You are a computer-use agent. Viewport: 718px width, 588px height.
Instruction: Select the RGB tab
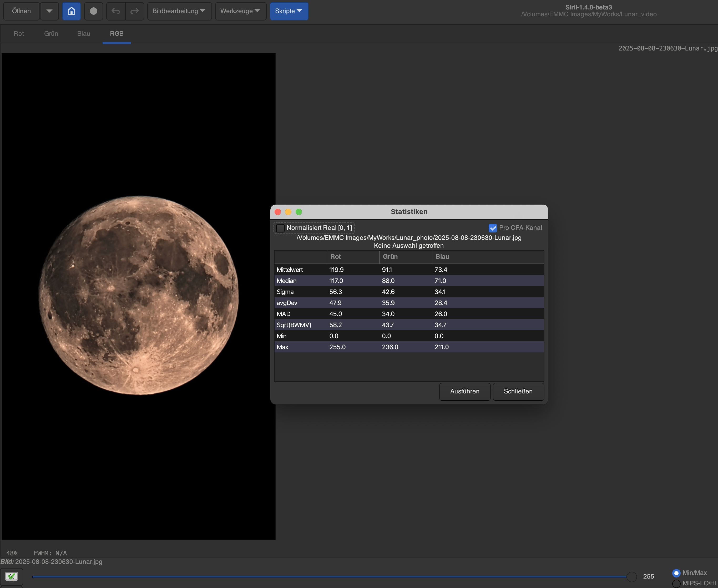[x=117, y=34]
